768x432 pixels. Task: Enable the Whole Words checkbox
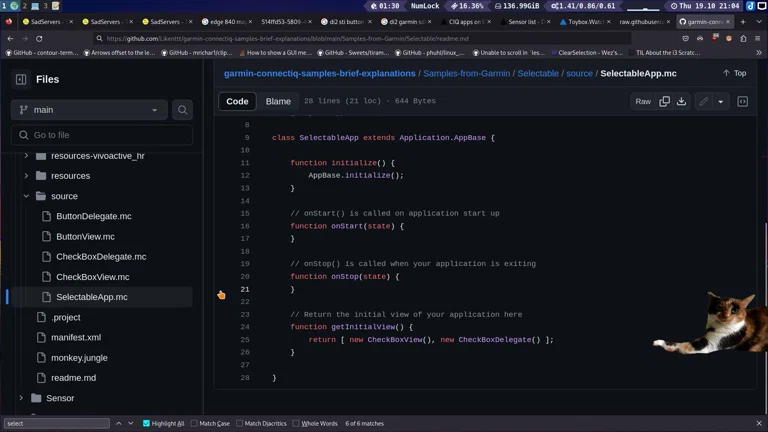pyautogui.click(x=296, y=423)
